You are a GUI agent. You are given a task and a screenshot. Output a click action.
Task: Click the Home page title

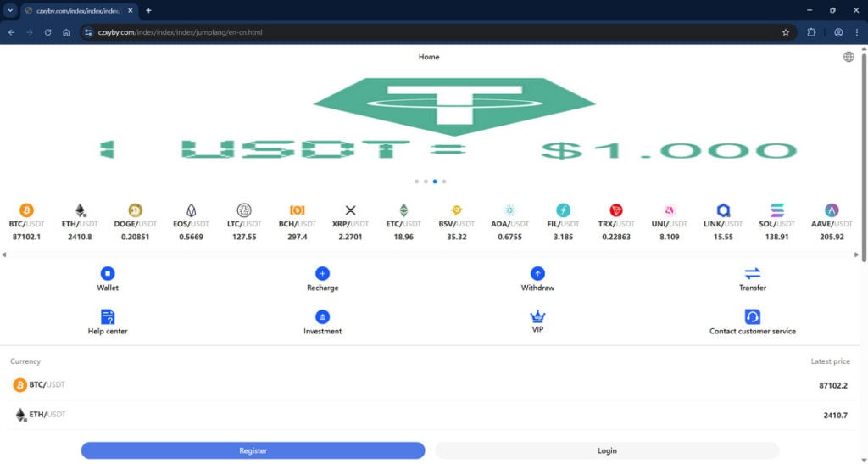429,57
